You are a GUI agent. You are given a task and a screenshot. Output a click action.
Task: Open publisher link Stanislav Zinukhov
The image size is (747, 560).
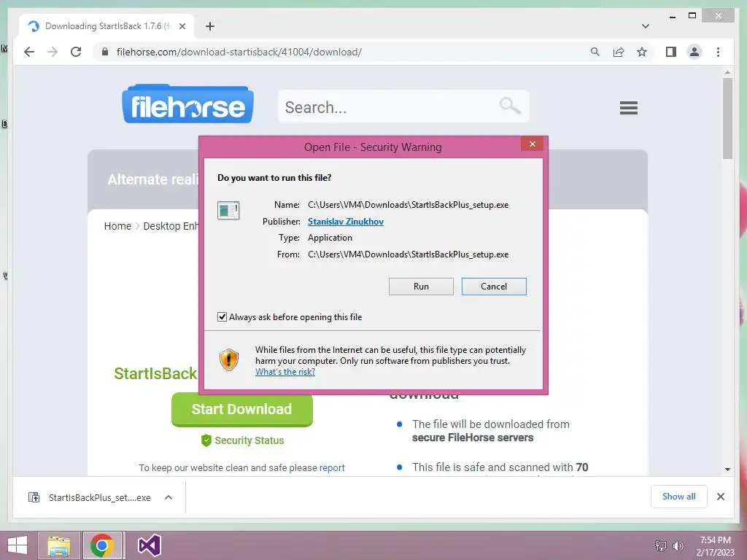pyautogui.click(x=345, y=222)
